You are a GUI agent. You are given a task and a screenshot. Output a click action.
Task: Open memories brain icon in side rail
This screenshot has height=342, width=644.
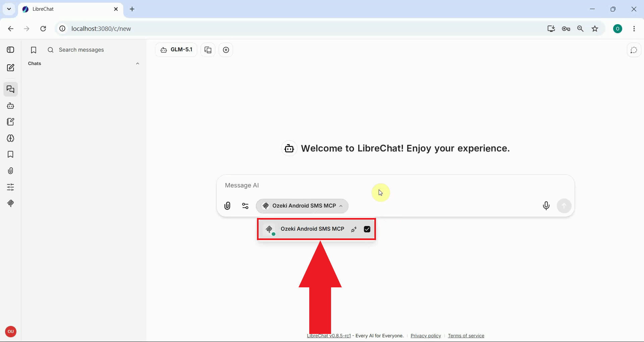[x=10, y=138]
